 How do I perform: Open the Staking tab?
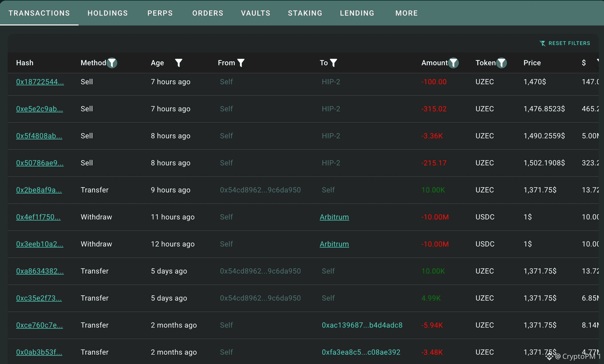(x=305, y=13)
